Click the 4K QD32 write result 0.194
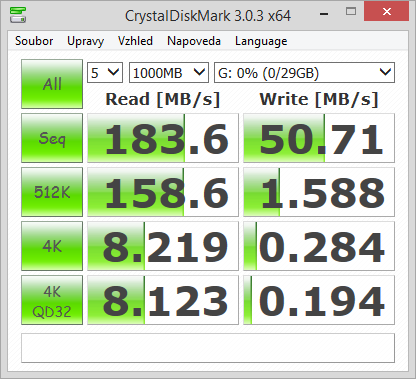 319,300
